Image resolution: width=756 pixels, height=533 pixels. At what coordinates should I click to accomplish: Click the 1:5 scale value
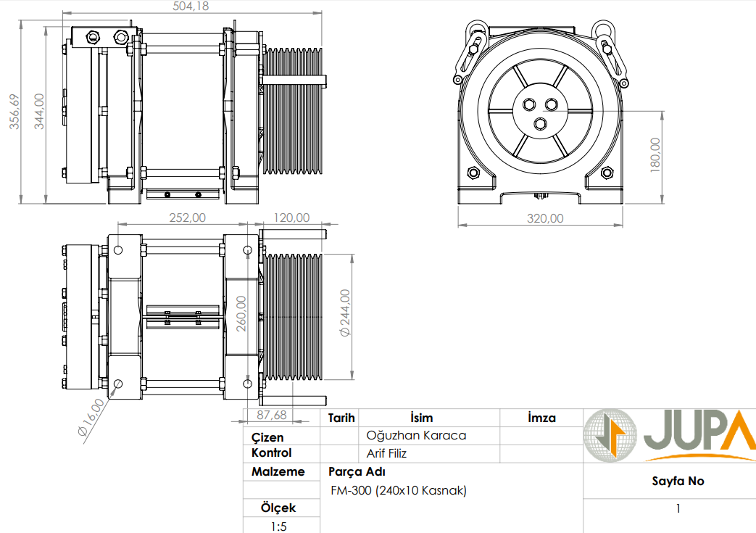coord(278,526)
